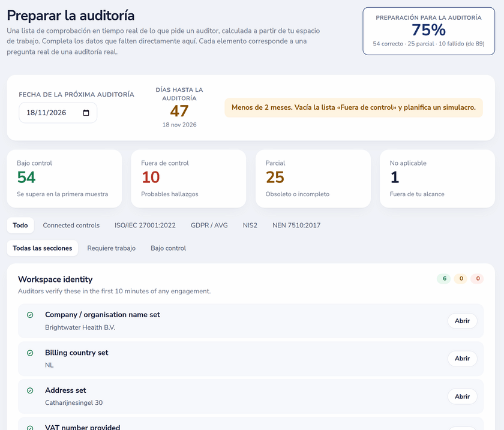Open the calendar picker icon in date field

(86, 113)
